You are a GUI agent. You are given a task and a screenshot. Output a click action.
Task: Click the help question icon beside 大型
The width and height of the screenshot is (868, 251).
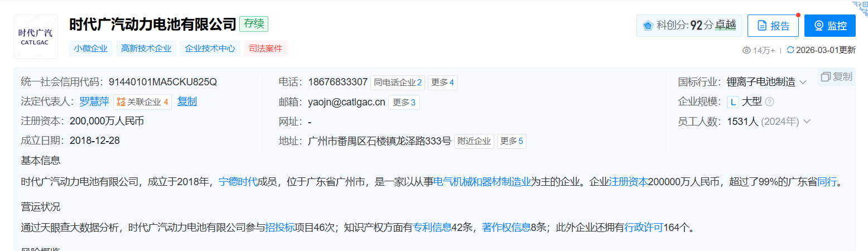(x=769, y=102)
